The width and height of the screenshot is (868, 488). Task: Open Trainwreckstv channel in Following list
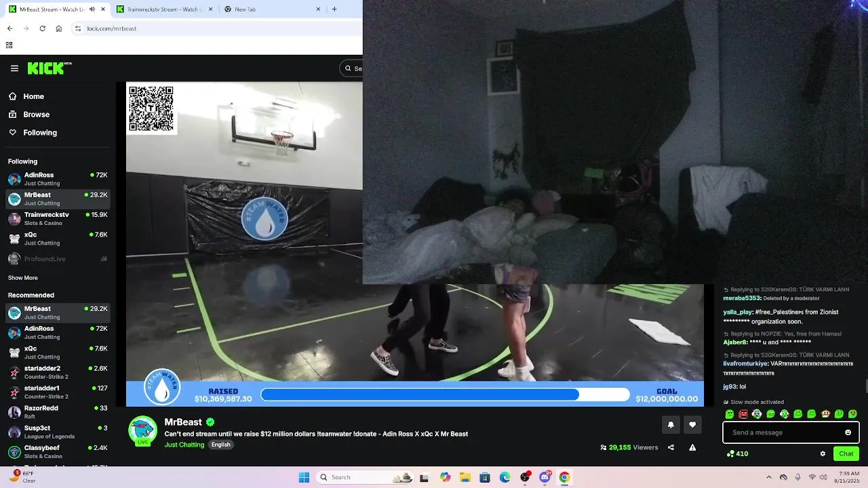(58, 219)
